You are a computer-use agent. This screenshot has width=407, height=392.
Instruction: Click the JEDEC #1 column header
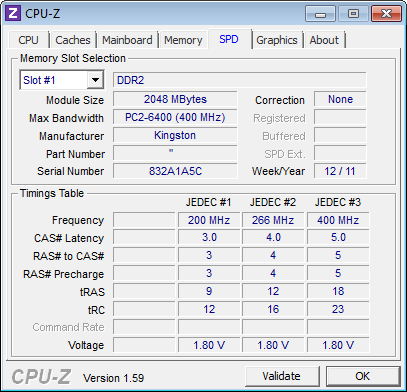point(209,202)
